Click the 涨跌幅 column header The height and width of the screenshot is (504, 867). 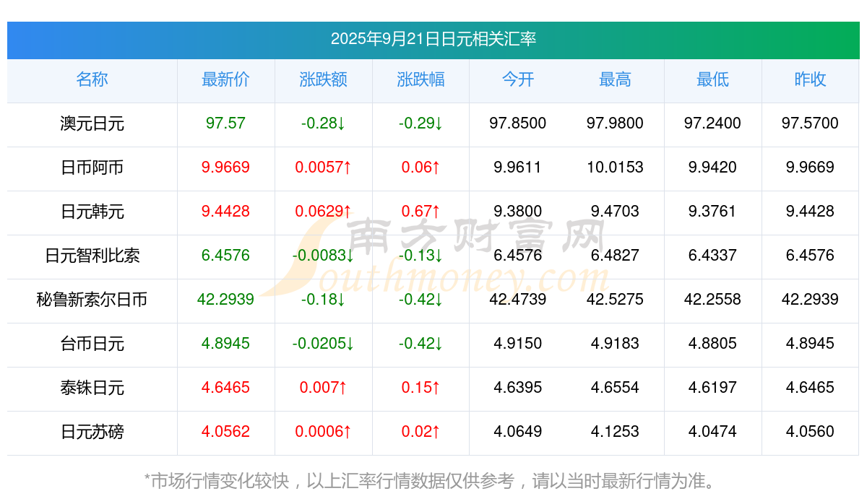[421, 79]
